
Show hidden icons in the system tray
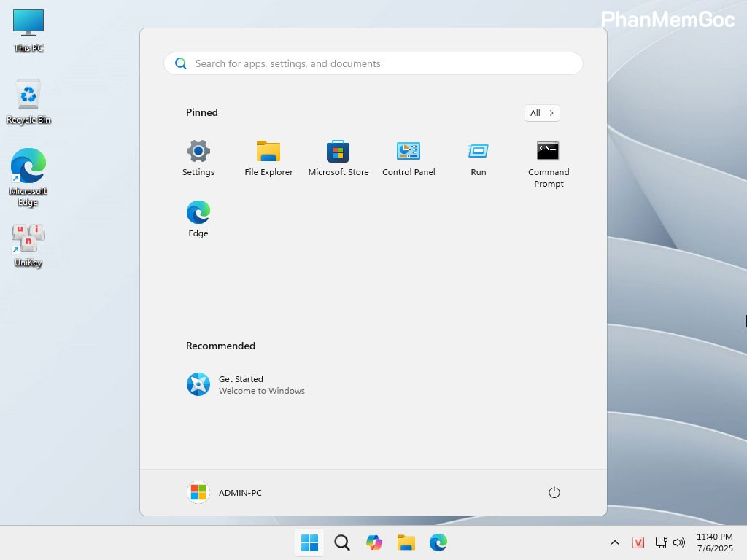click(x=615, y=542)
